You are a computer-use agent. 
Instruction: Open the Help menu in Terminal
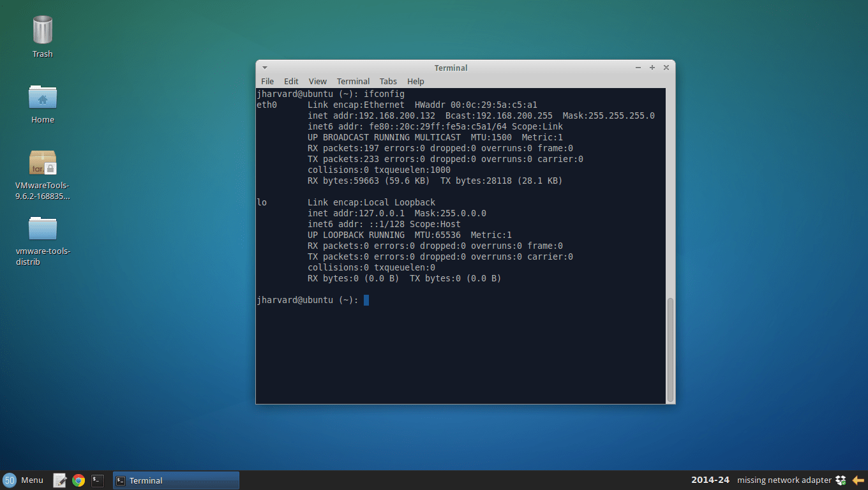point(415,81)
